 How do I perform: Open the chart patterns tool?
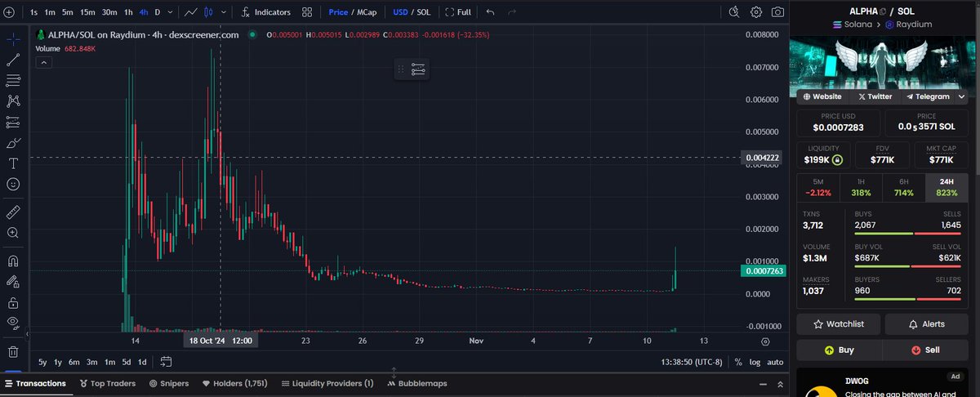tap(13, 101)
